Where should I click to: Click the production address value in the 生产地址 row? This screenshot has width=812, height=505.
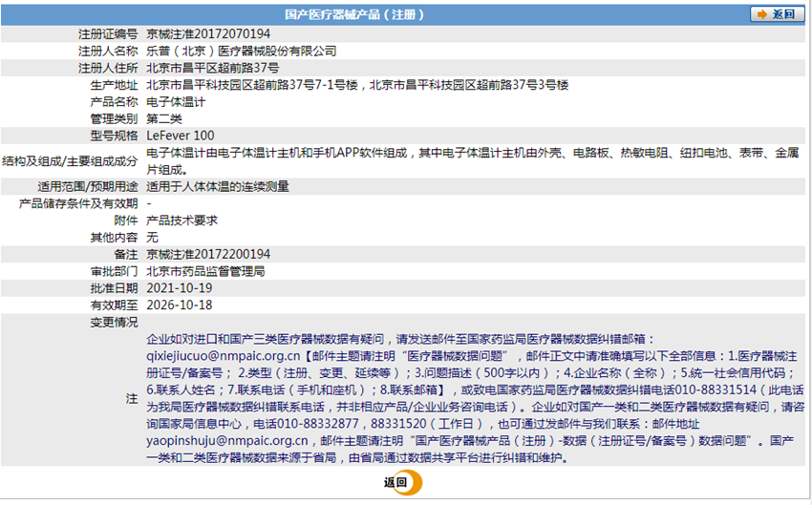pyautogui.click(x=357, y=85)
